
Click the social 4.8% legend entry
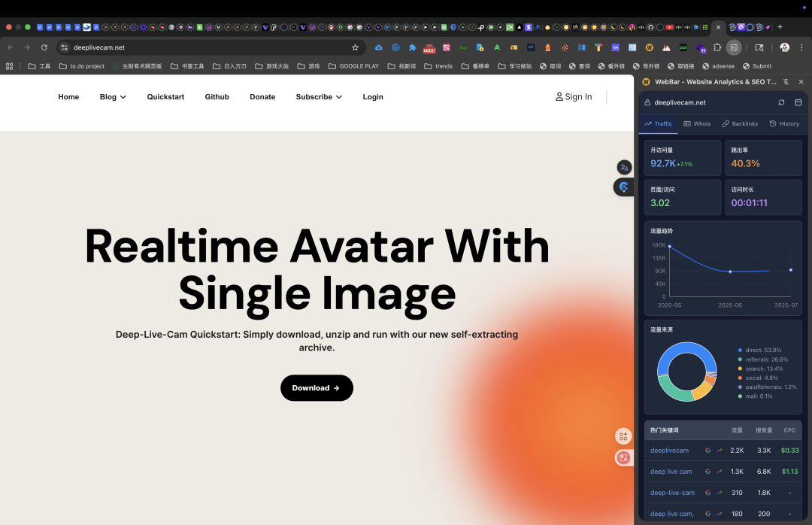758,378
